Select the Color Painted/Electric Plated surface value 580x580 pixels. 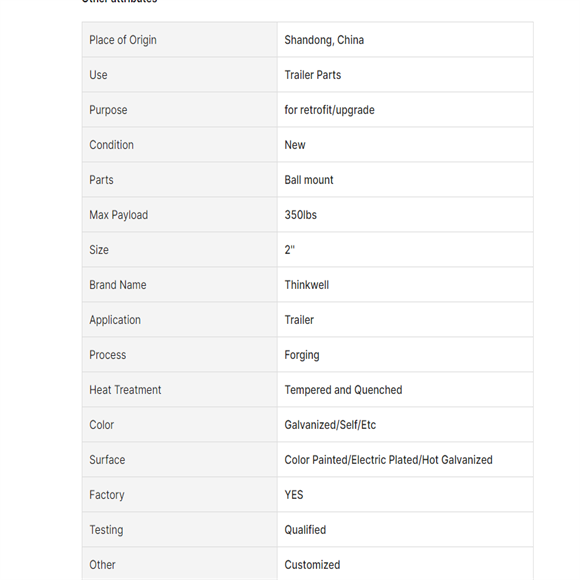pyautogui.click(x=388, y=460)
